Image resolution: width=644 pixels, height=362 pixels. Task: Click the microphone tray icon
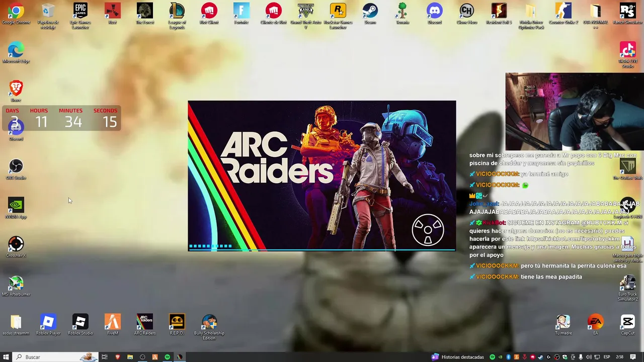coord(581,357)
